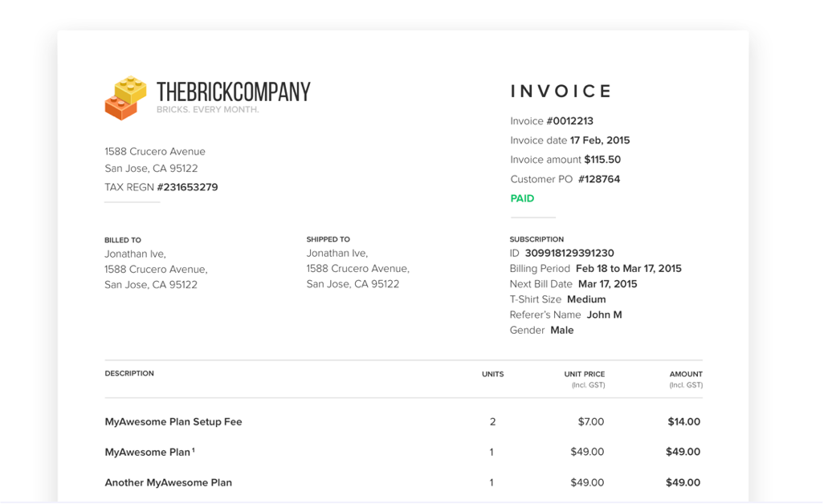Viewport: 824px width, 504px height.
Task: Click invoice date 17 Feb, 2015
Action: [x=600, y=140]
